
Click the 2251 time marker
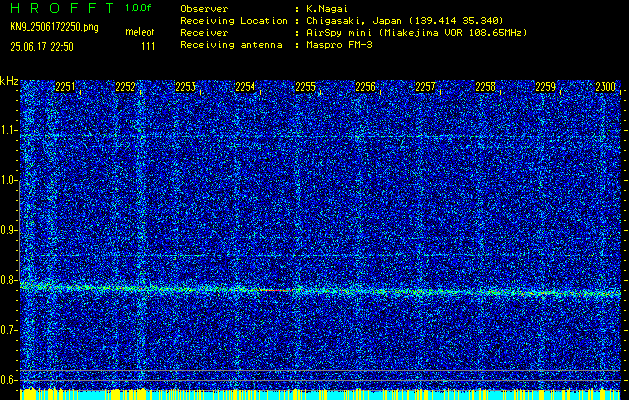coord(65,87)
